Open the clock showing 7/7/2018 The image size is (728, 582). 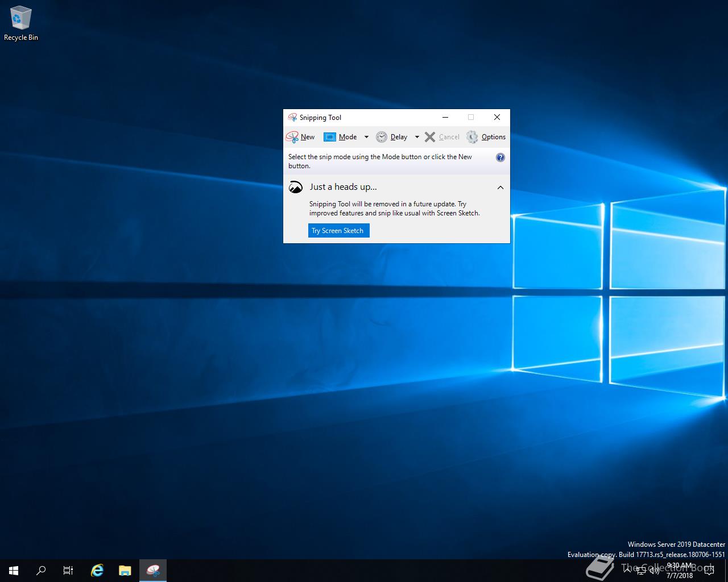[x=680, y=571]
